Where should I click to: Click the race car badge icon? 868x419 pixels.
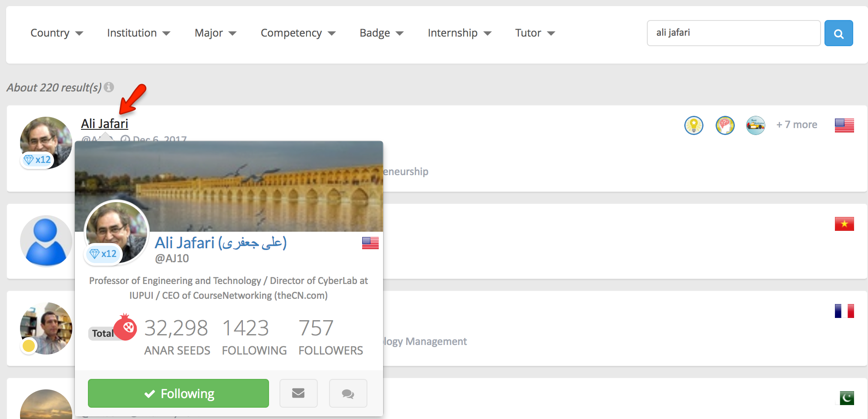pos(756,125)
